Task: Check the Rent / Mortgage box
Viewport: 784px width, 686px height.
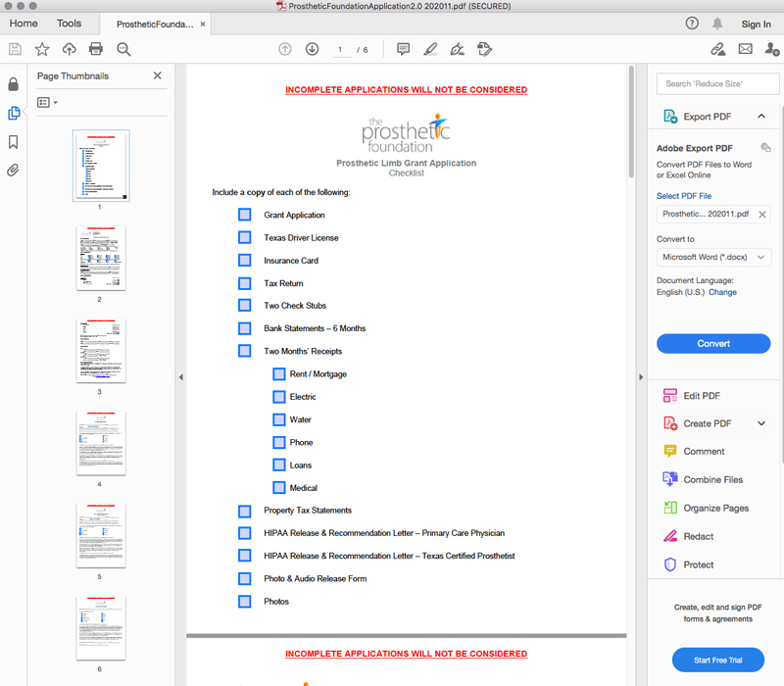Action: coord(279,374)
